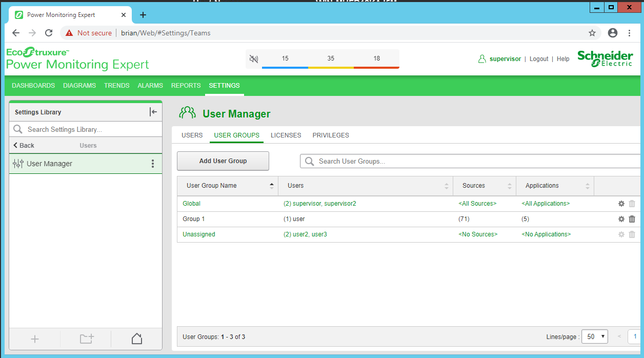Open the ALARMS menu
644x358 pixels.
[150, 86]
